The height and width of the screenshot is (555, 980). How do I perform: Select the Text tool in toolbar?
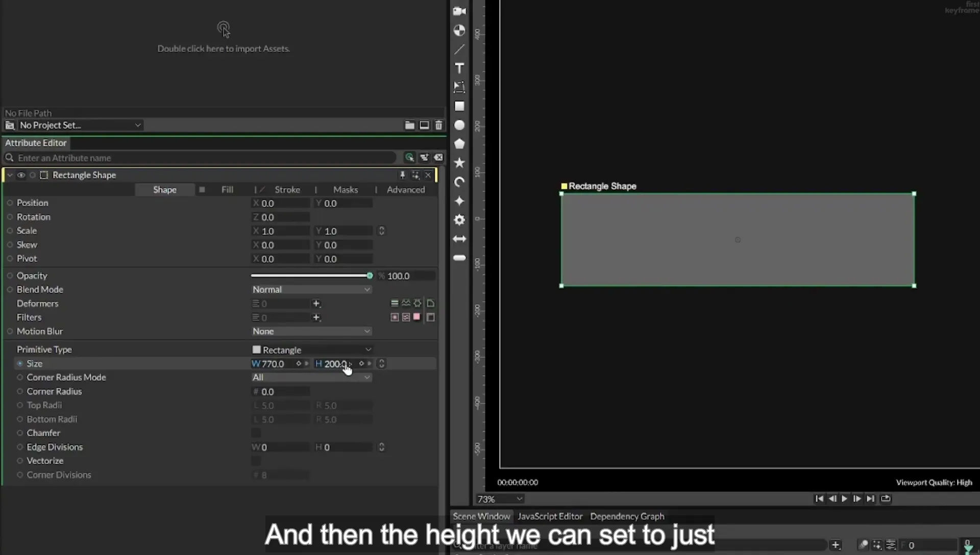pos(459,68)
